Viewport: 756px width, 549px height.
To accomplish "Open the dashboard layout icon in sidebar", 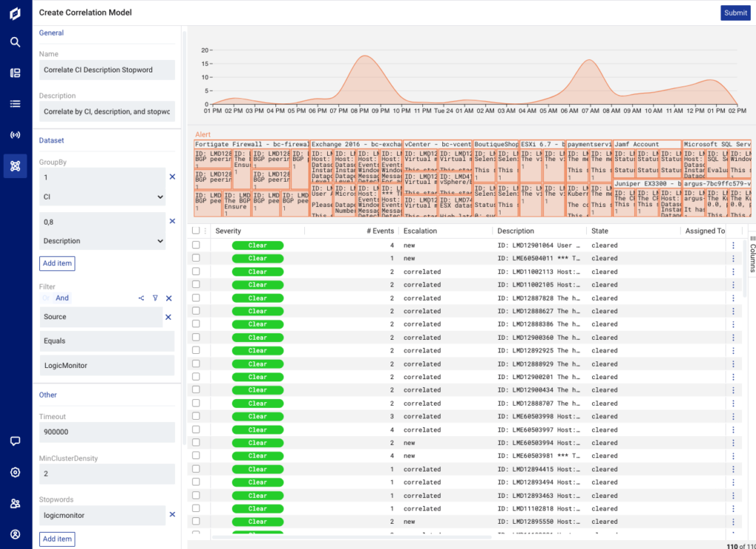I will 16,73.
